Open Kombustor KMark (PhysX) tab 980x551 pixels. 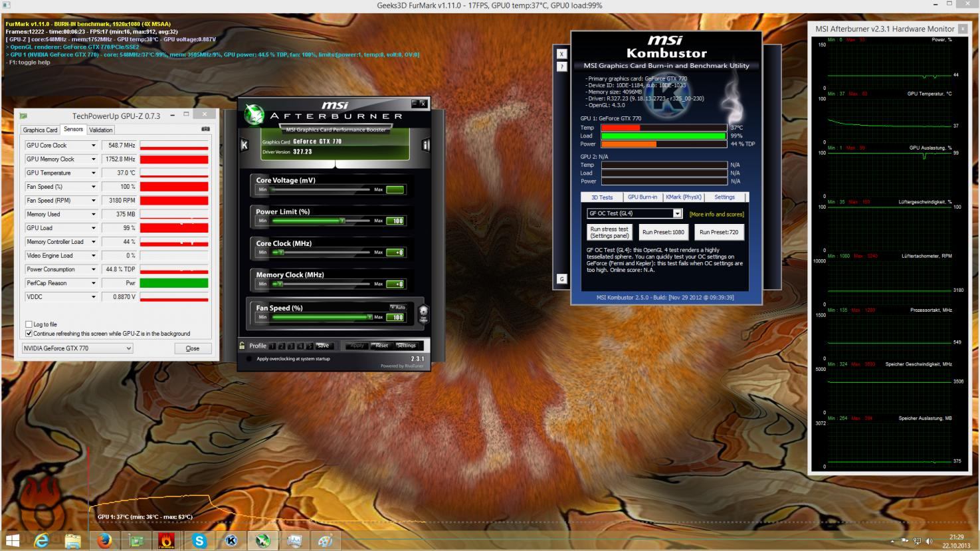click(683, 197)
